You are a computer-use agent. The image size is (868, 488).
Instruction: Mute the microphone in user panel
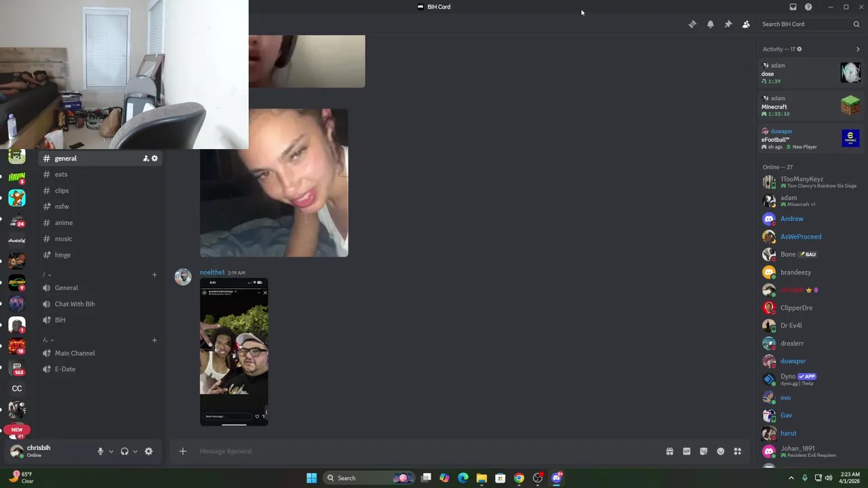[x=100, y=451]
